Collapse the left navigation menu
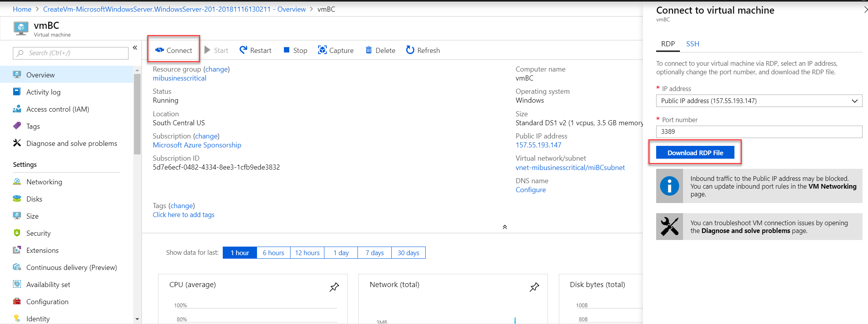This screenshot has height=324, width=868. click(x=135, y=48)
